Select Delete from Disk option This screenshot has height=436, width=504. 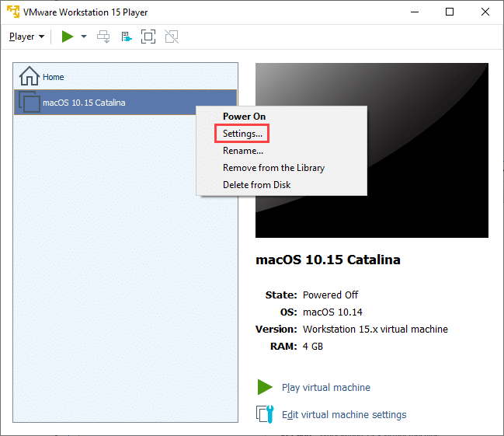click(256, 185)
